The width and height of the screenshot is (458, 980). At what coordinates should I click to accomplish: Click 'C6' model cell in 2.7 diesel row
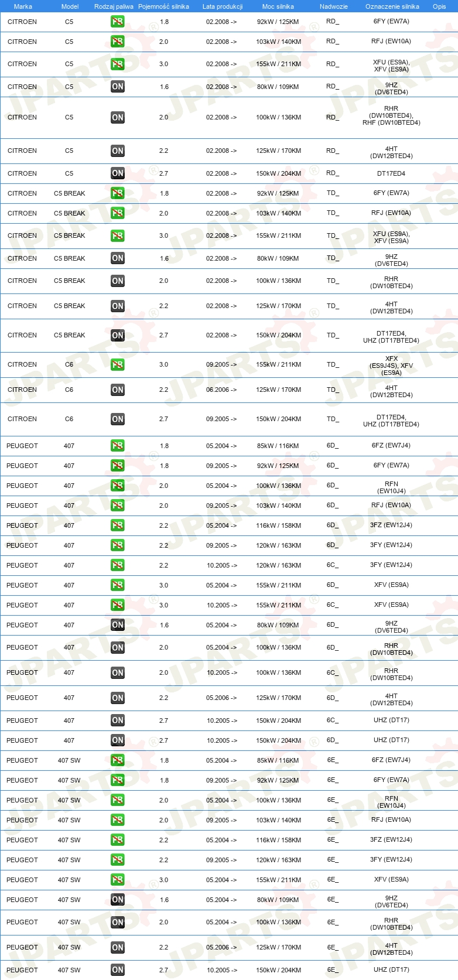[x=69, y=419]
